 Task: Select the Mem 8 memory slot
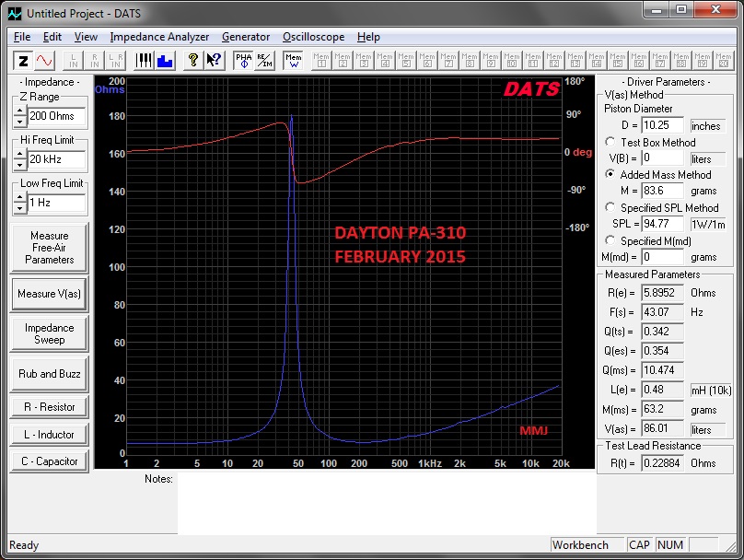coord(470,60)
